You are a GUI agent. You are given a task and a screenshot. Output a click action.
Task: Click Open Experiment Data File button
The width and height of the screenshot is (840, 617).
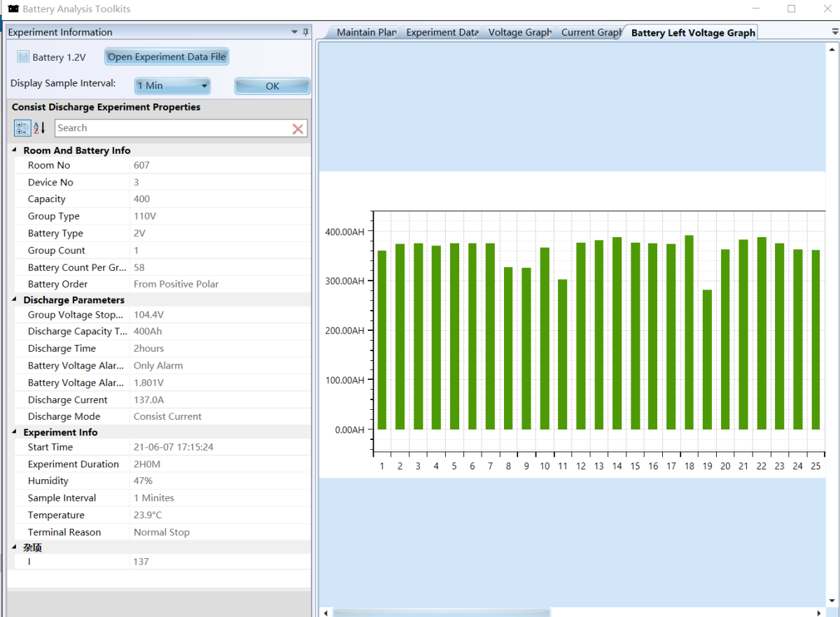pos(167,57)
